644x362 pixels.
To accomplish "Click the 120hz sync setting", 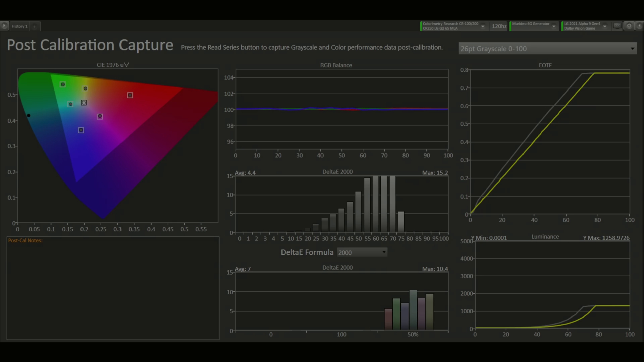I will coord(499,26).
